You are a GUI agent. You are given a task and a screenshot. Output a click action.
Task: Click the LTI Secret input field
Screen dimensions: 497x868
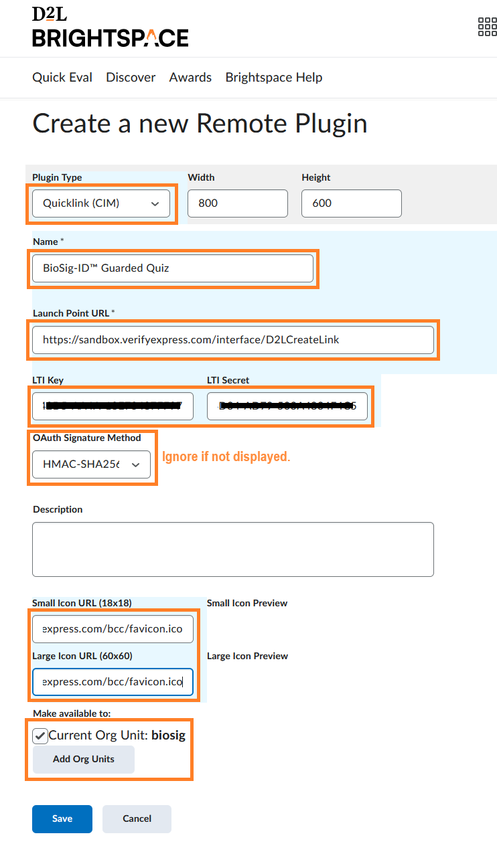(x=287, y=406)
